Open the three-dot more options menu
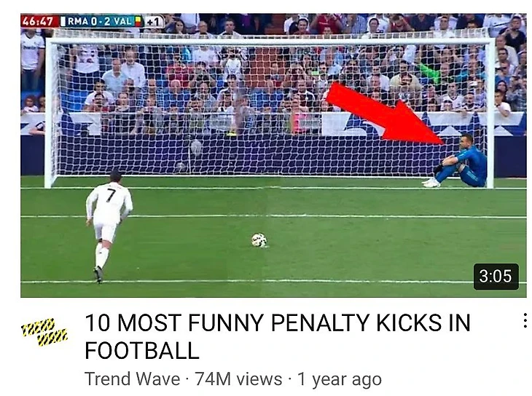 click(525, 321)
